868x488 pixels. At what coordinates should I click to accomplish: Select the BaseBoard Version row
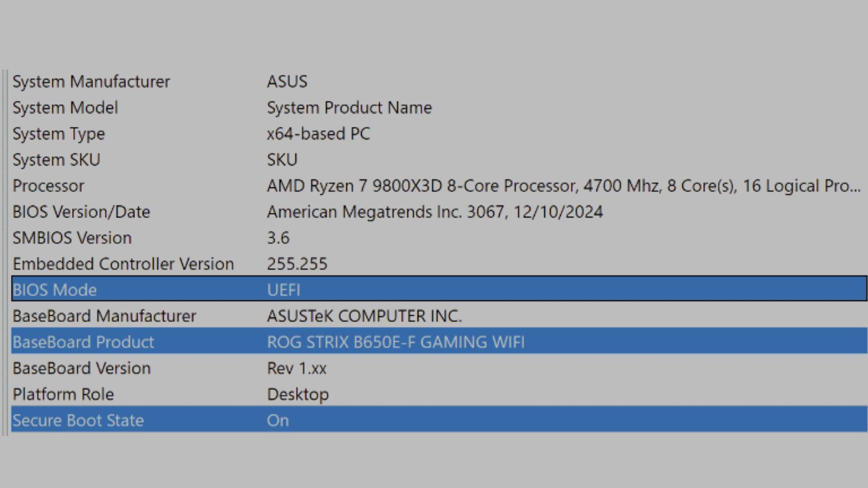click(81, 368)
